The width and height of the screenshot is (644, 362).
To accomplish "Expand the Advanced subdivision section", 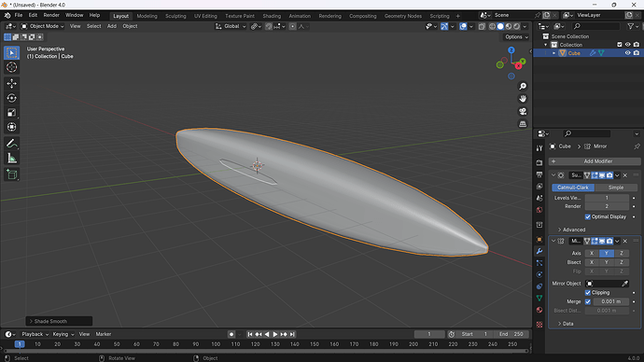I will (571, 230).
